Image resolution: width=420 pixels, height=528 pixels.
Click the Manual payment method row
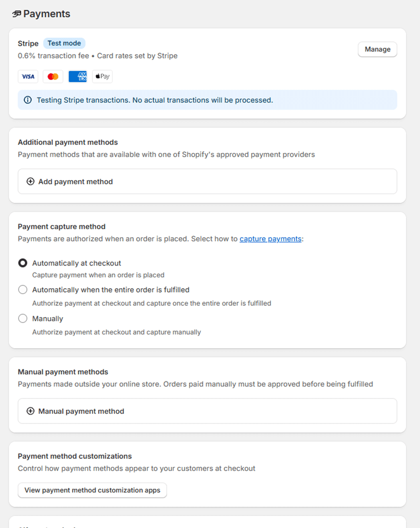click(207, 411)
